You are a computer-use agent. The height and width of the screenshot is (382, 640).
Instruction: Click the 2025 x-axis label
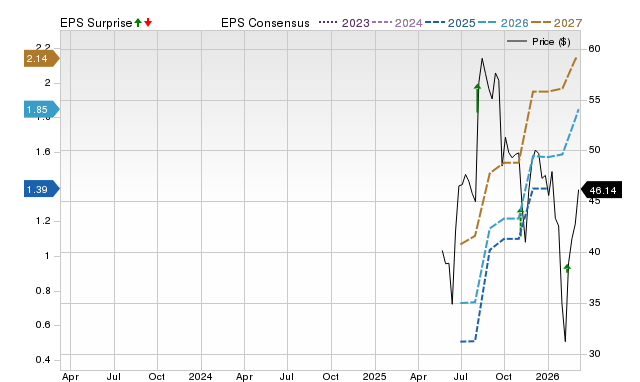click(374, 376)
